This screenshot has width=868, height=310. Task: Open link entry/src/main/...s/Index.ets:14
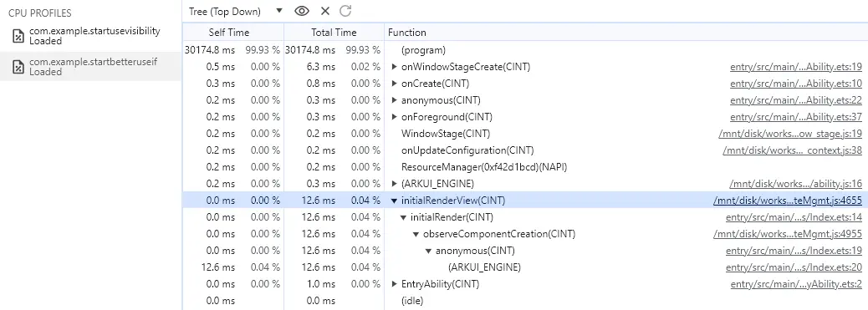click(x=794, y=217)
